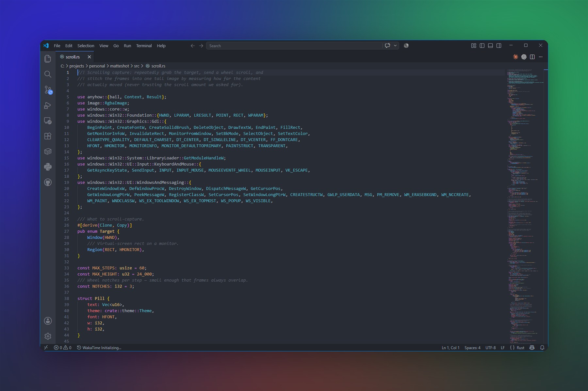The width and height of the screenshot is (588, 391).
Task: Change the UTF-8 file encoding
Action: (491, 348)
